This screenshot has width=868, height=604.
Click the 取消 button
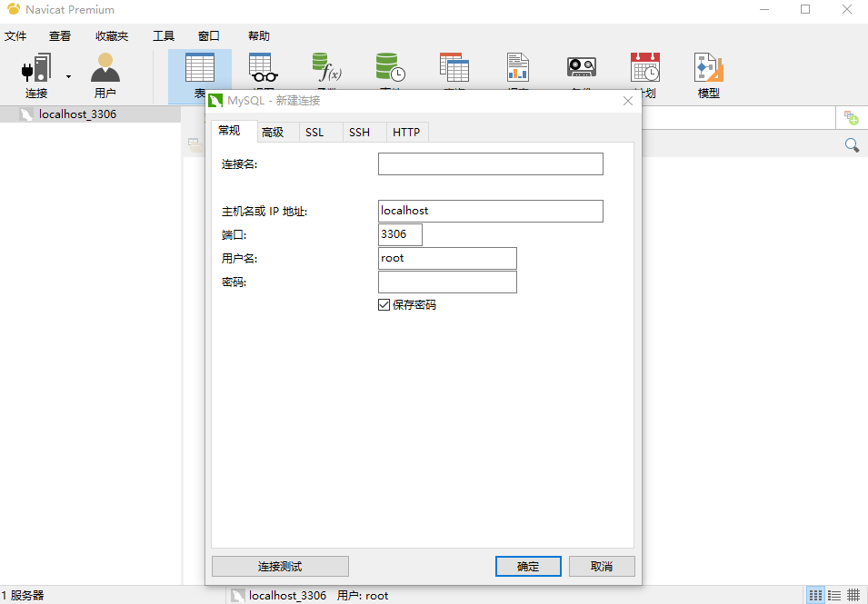[x=602, y=567]
